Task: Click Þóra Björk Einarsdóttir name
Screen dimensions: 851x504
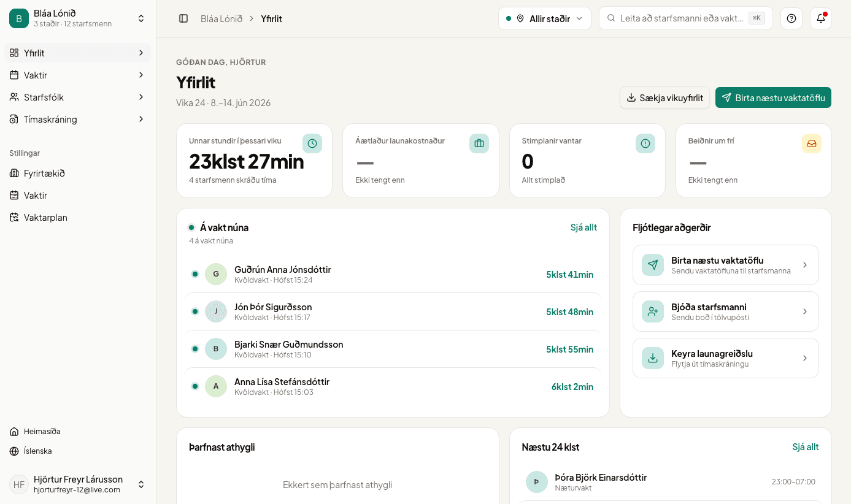Action: 601,477
